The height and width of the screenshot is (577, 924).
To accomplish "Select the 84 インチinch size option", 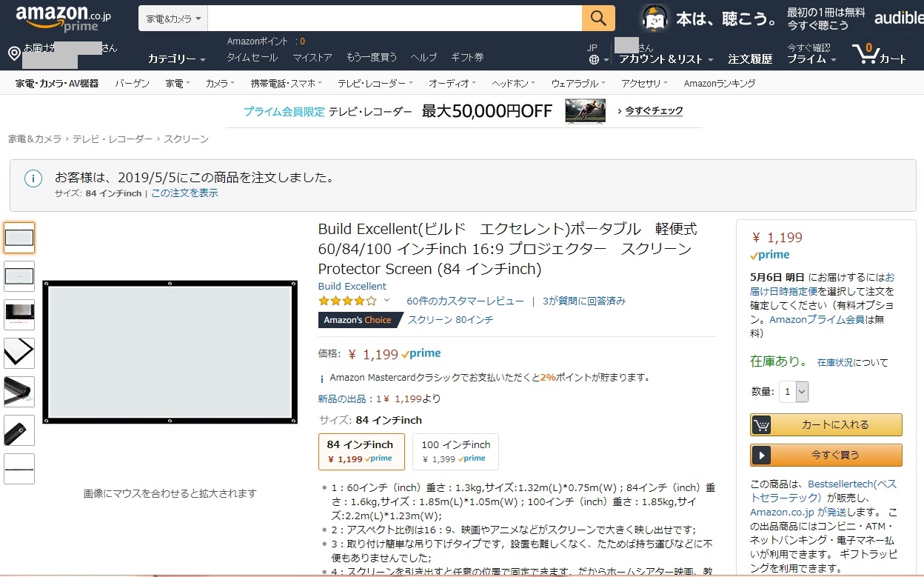I will 361,451.
